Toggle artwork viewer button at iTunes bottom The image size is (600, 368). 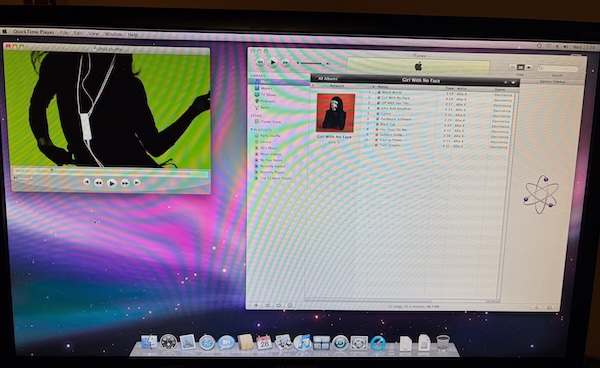point(290,305)
